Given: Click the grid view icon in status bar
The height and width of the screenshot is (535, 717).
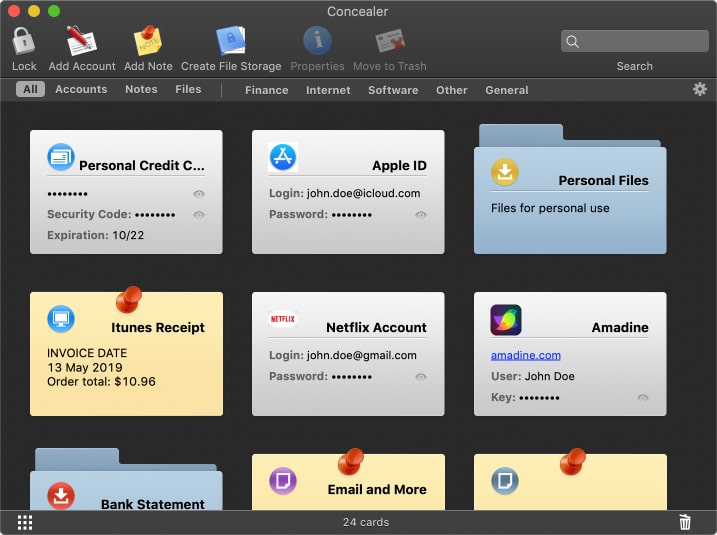Looking at the screenshot, I should click(x=25, y=522).
